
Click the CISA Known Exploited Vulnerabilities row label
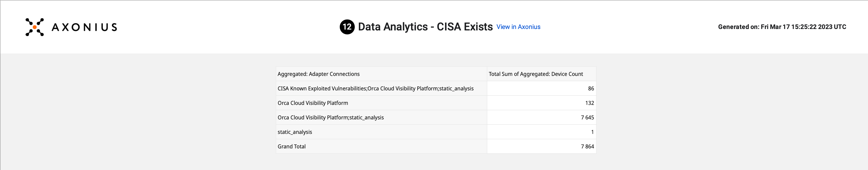375,88
